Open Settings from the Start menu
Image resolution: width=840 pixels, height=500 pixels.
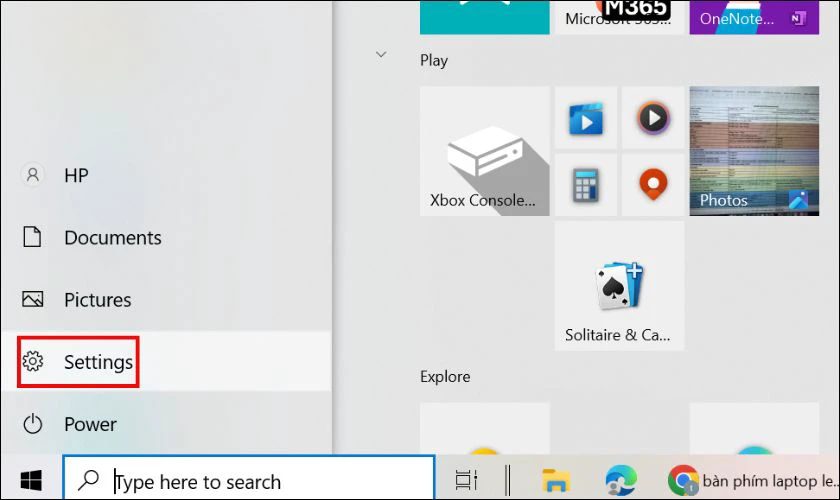coord(166,362)
